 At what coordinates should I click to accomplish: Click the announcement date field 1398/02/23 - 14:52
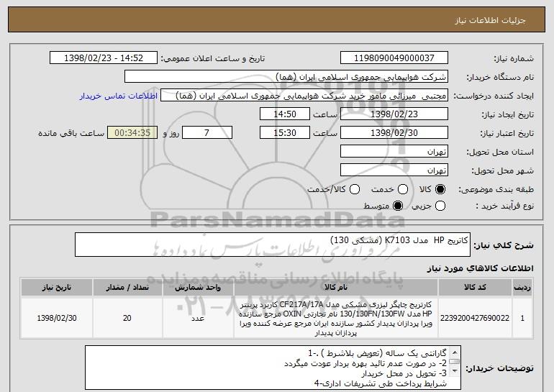click(x=104, y=58)
